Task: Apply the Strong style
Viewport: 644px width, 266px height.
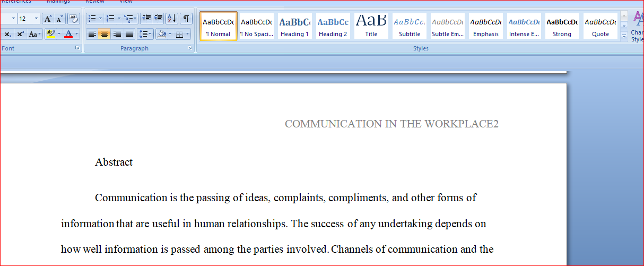Action: click(x=562, y=26)
